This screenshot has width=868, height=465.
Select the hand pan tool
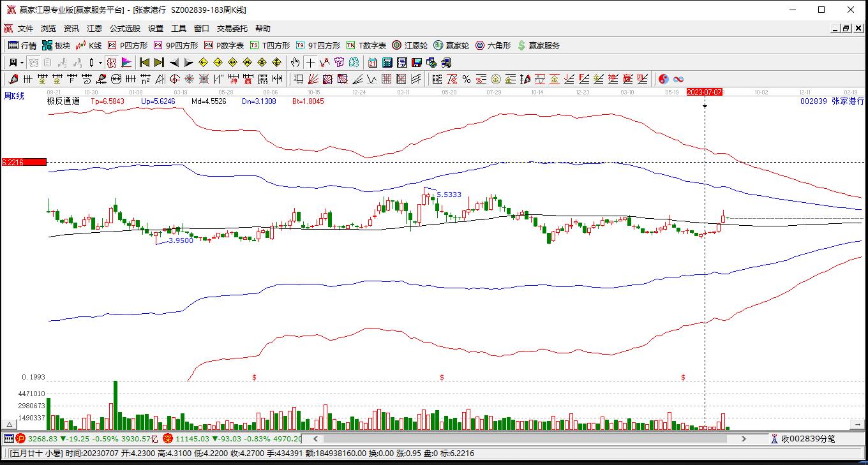pos(295,63)
